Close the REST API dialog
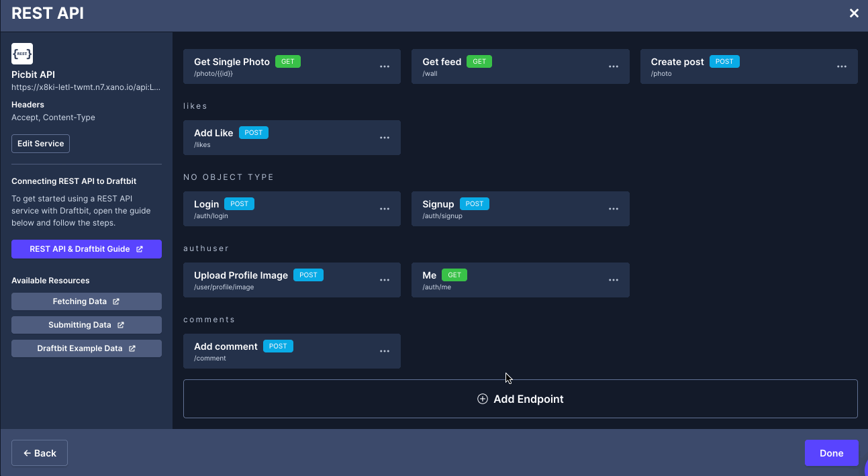 (854, 13)
